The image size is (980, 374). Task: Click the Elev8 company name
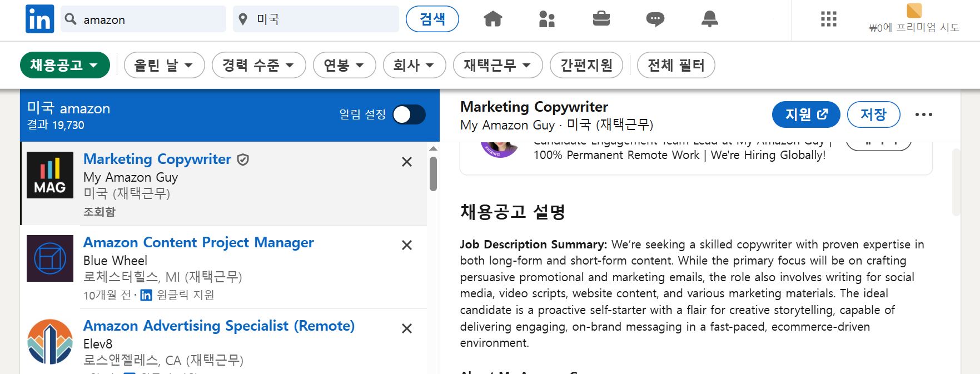tap(98, 344)
